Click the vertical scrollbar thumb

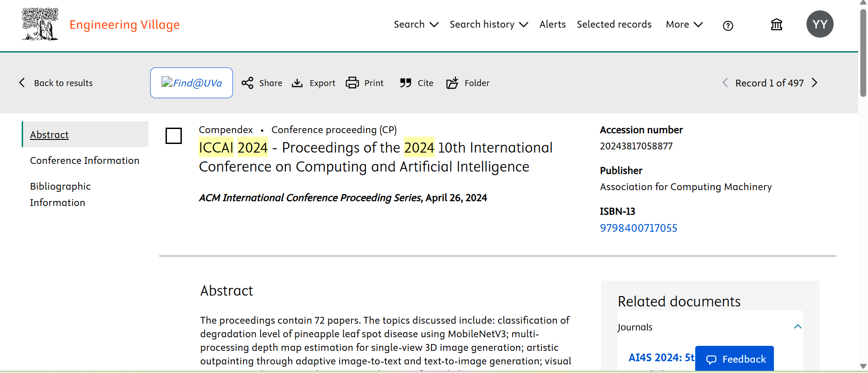tap(863, 52)
